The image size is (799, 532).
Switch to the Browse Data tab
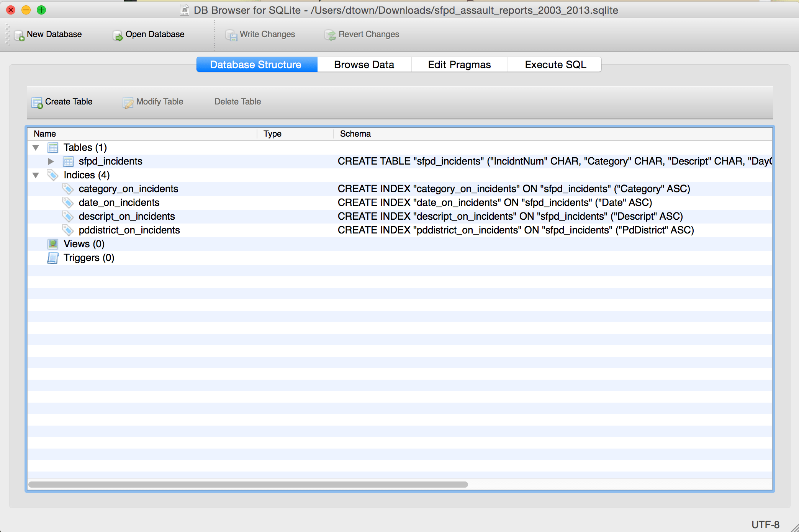pyautogui.click(x=364, y=65)
